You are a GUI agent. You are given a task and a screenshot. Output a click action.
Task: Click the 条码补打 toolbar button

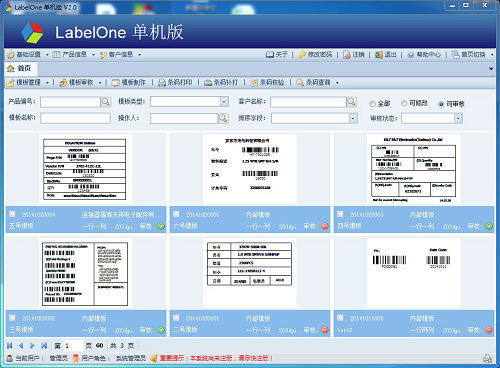point(221,82)
